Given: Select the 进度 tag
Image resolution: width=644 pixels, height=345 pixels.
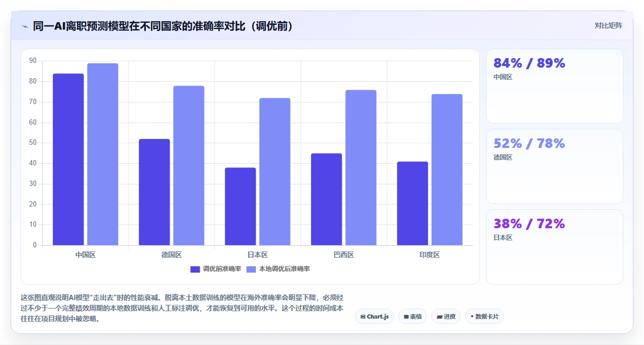Looking at the screenshot, I should coord(446,316).
